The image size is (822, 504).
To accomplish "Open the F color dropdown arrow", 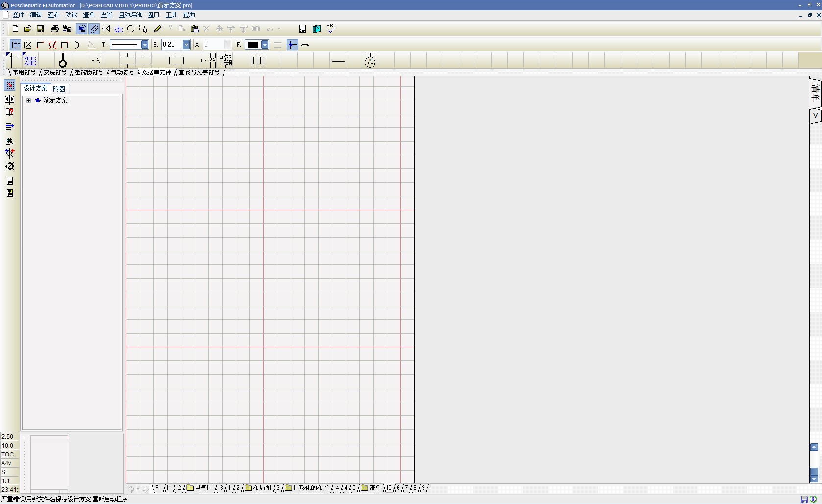I will click(x=265, y=45).
